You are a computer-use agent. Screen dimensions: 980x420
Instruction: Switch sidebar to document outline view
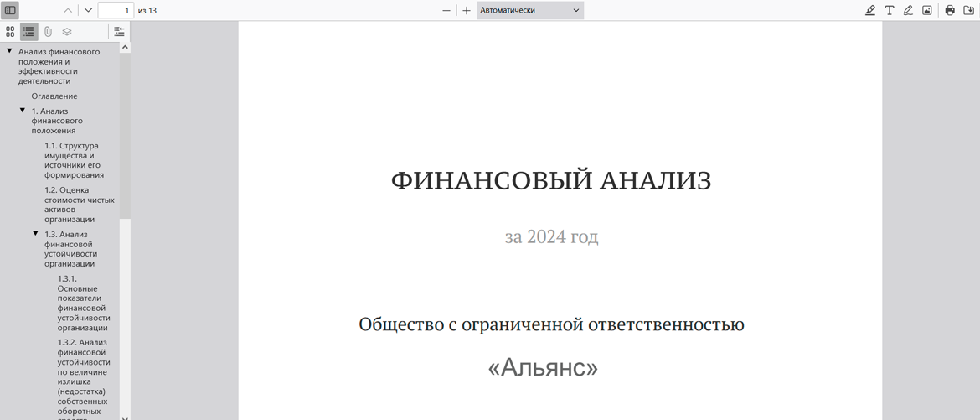pyautogui.click(x=28, y=32)
